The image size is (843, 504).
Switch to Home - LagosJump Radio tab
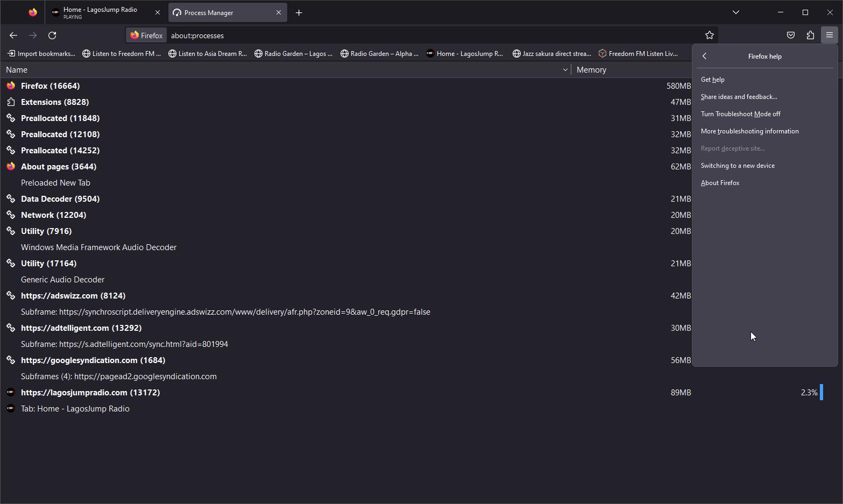point(106,12)
